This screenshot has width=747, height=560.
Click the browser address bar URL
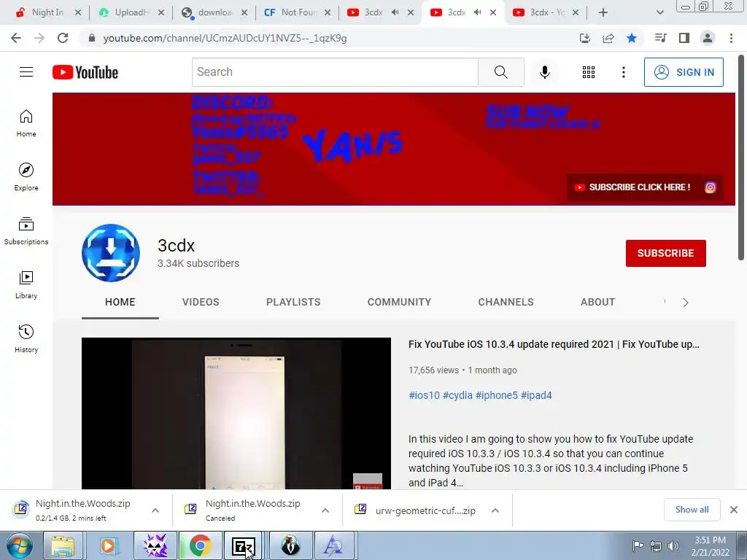225,38
